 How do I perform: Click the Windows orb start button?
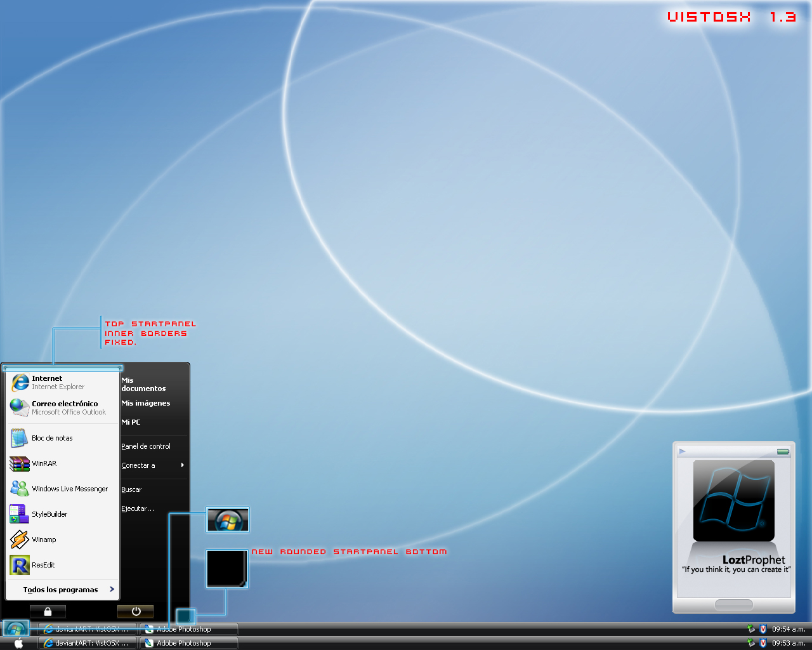[16, 628]
